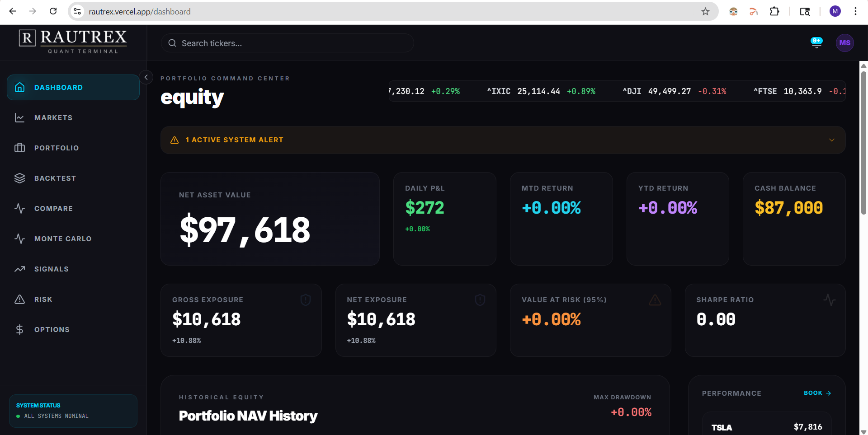The width and height of the screenshot is (868, 435).
Task: Click the shield icon on Net Exposure card
Action: point(480,299)
